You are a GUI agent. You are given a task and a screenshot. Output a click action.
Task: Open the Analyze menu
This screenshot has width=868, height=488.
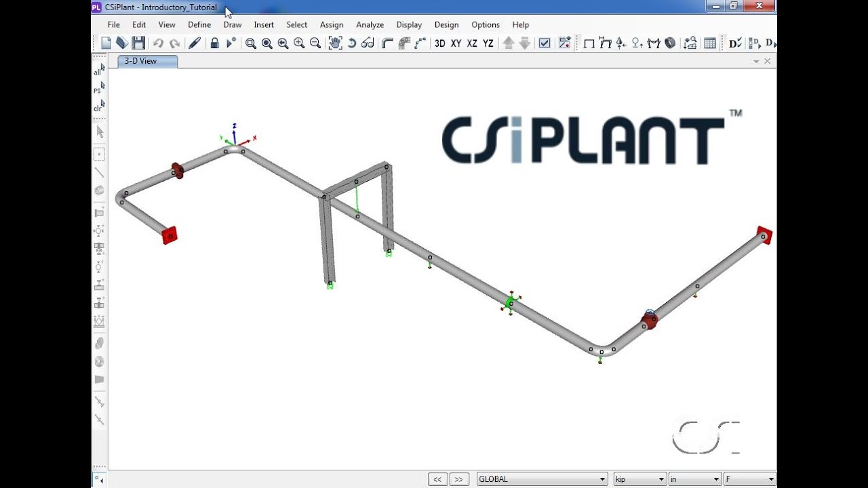(x=370, y=24)
